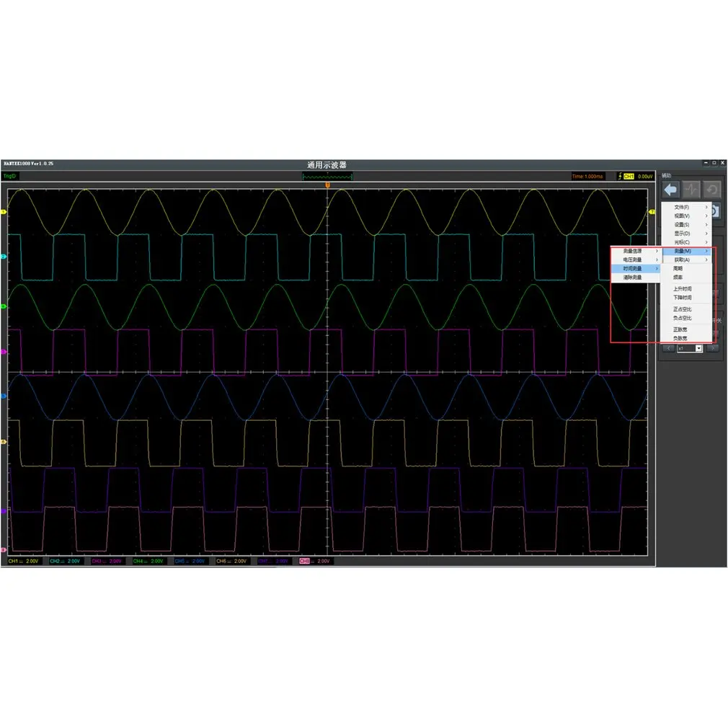Select the 周期 measurement option

686,269
